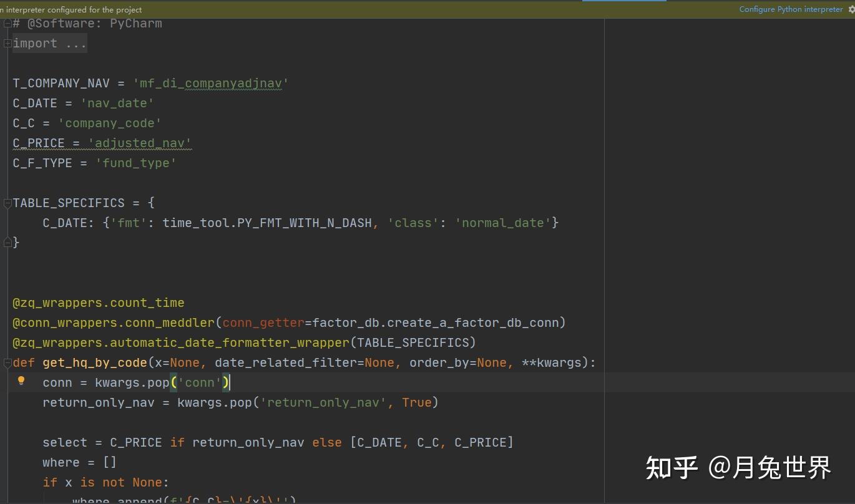Place cursor on '# @Software: PyCharm' comment
Image resolution: width=855 pixels, height=504 pixels.
click(x=87, y=24)
